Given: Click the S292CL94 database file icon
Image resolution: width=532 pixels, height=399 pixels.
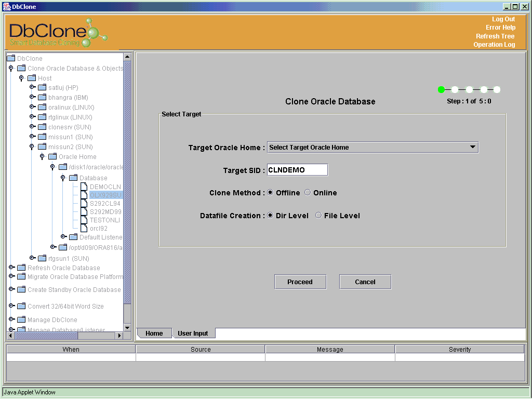Looking at the screenshot, I should (84, 203).
